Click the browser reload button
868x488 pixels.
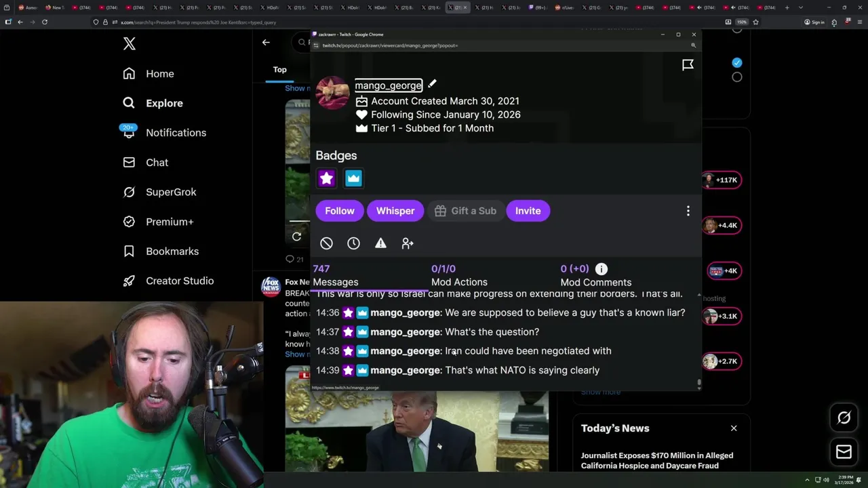[45, 22]
